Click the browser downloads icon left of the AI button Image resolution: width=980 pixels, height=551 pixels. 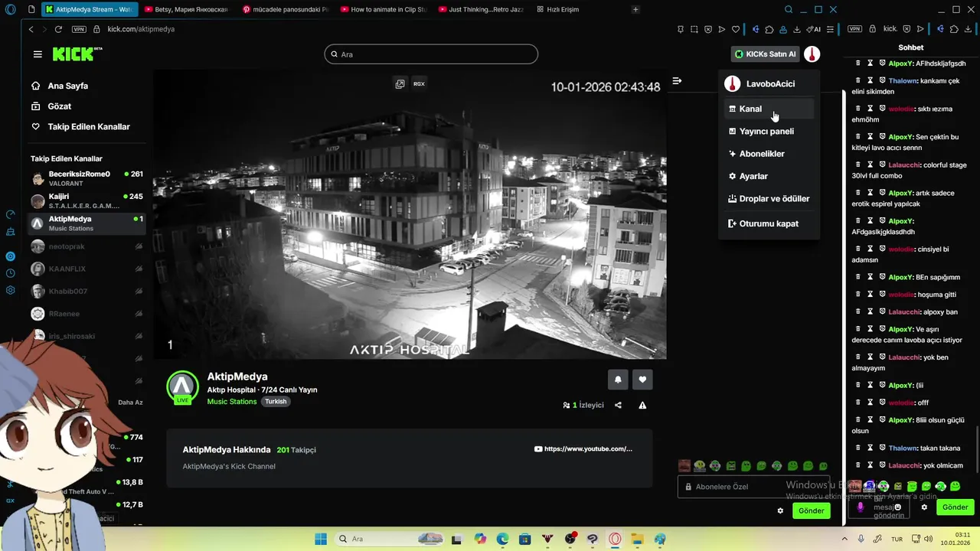pos(796,29)
